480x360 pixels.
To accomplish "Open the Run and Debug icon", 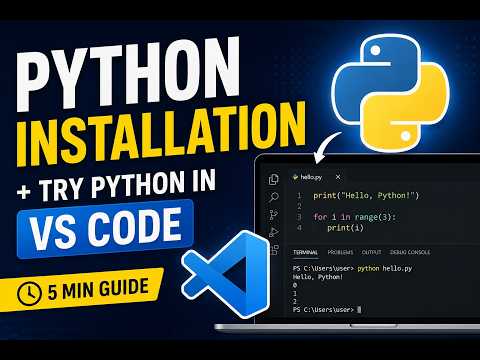I will tap(274, 232).
